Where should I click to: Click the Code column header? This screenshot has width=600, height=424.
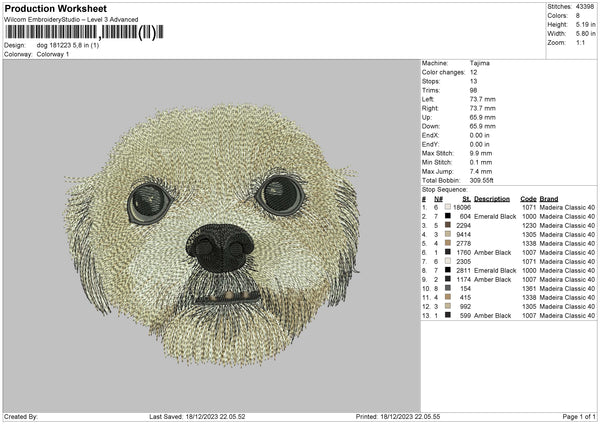pos(529,198)
